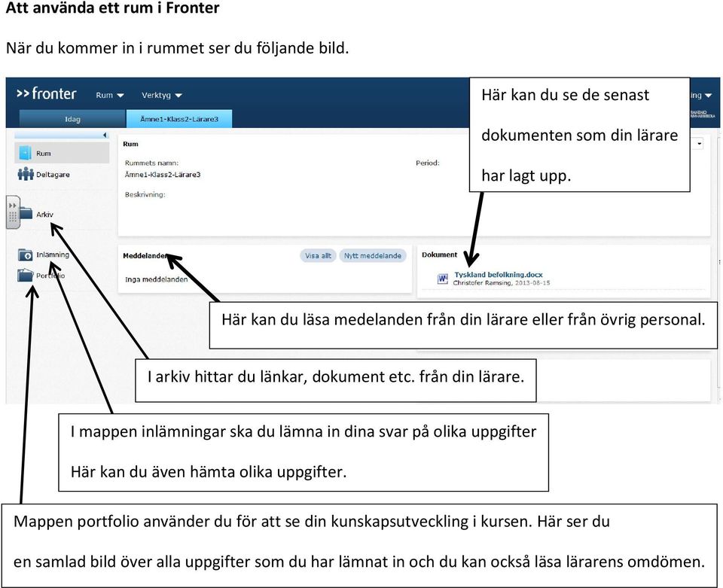723x588 pixels.
Task: Open Deltagare participants list
Action: tap(53, 175)
